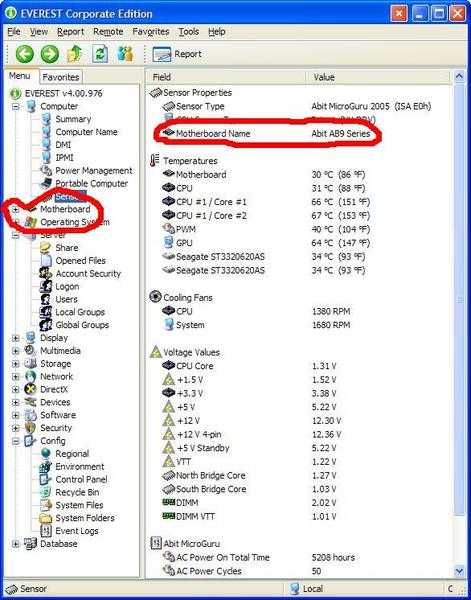Click the Local computer icon in the status bar

pyautogui.click(x=295, y=589)
